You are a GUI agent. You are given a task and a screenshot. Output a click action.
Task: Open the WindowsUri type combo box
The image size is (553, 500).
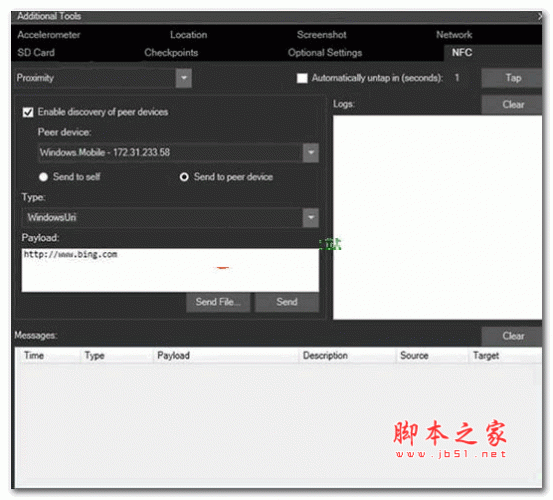tap(170, 218)
